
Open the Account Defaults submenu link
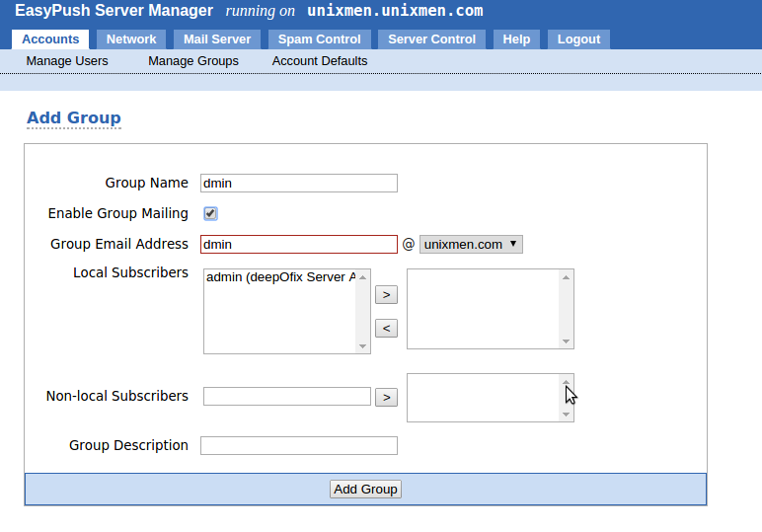320,61
